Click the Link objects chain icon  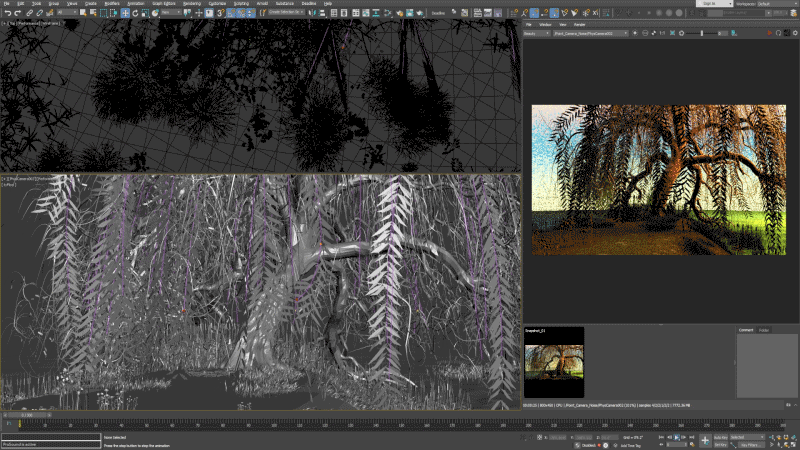point(29,13)
